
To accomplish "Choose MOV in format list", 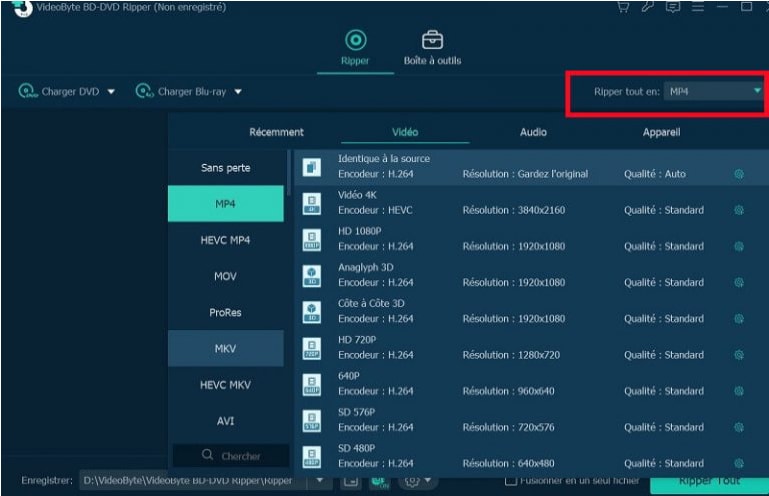I will click(x=226, y=276).
